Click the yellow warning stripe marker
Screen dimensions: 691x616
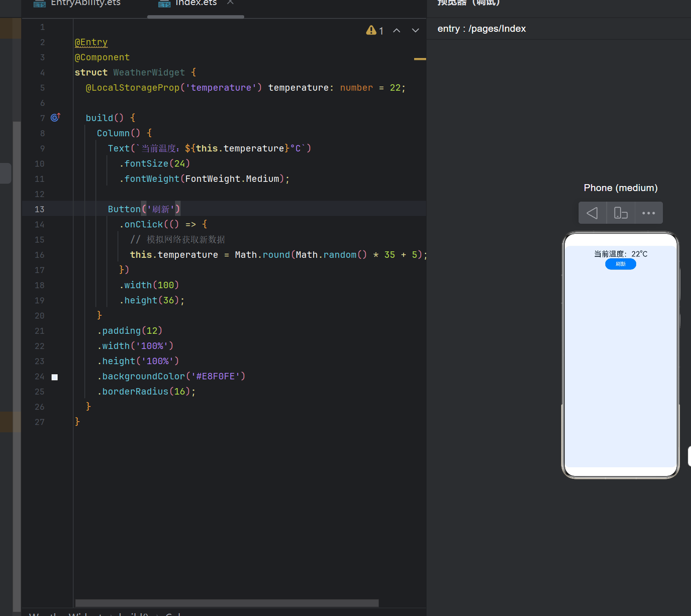pos(420,59)
